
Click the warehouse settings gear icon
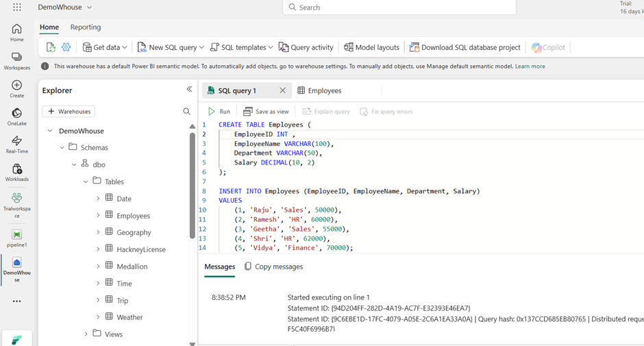click(66, 47)
